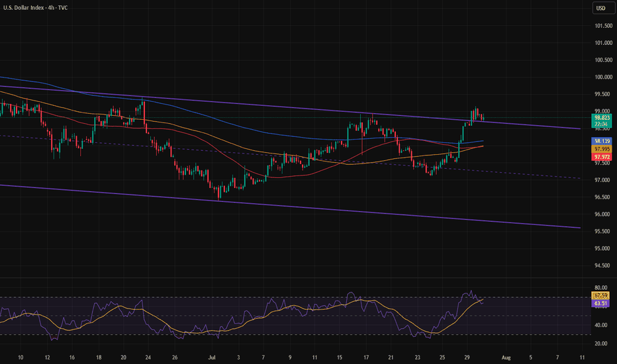This screenshot has height=364, width=617.
Task: Click the 101.500 price axis label
Action: [x=603, y=26]
